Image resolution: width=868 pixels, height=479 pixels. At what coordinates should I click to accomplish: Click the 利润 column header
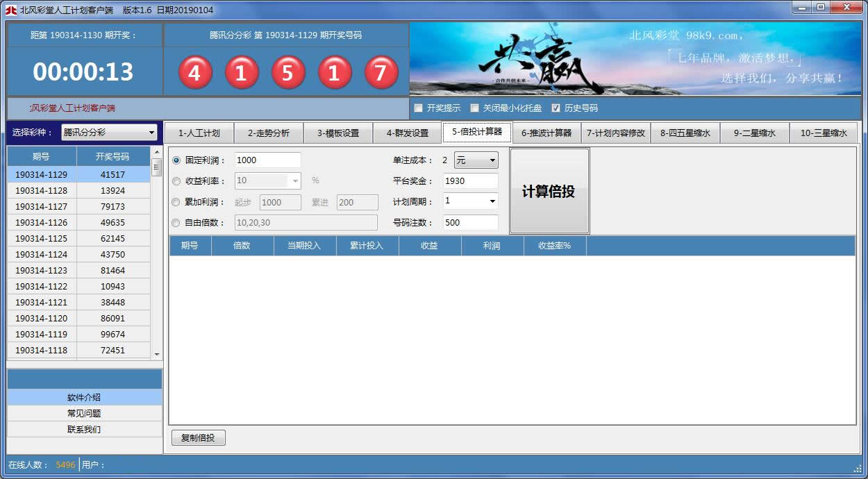click(x=492, y=246)
